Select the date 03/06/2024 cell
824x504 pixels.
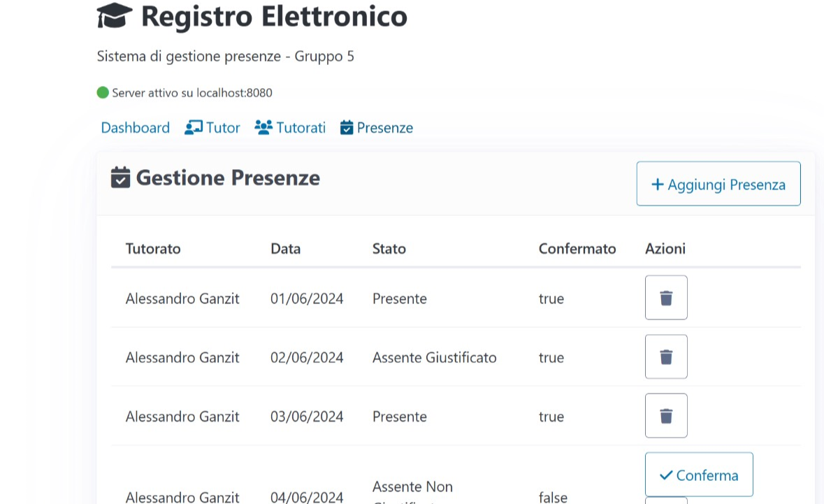(307, 416)
